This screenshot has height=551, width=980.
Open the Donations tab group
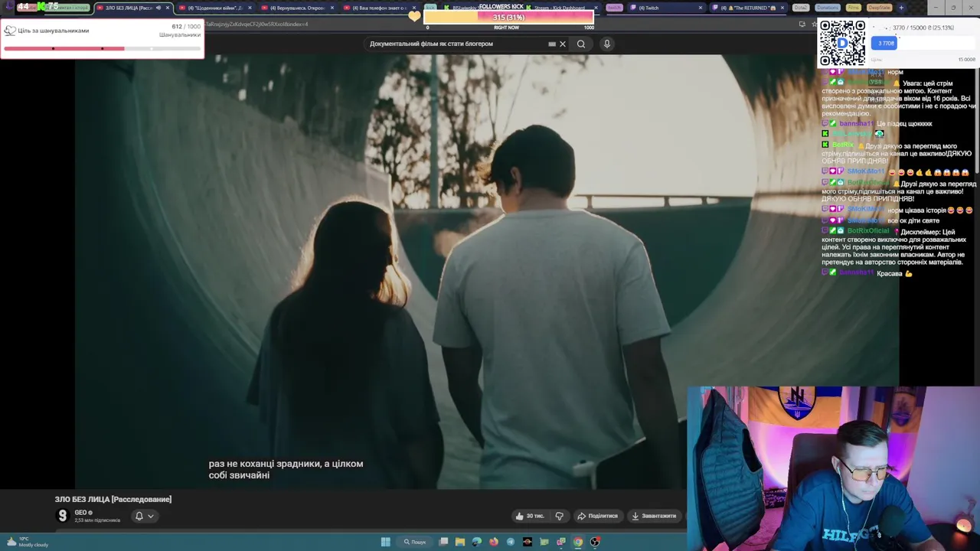827,8
